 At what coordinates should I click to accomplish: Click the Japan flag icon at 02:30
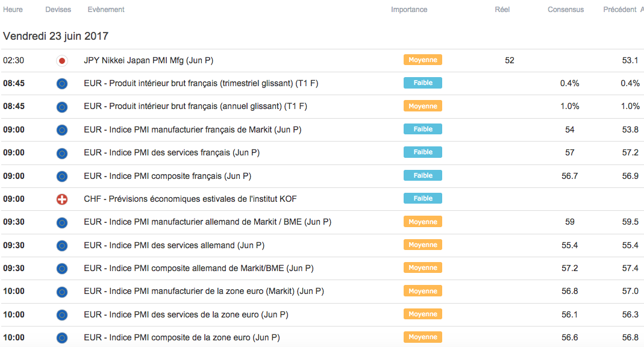pos(61,60)
